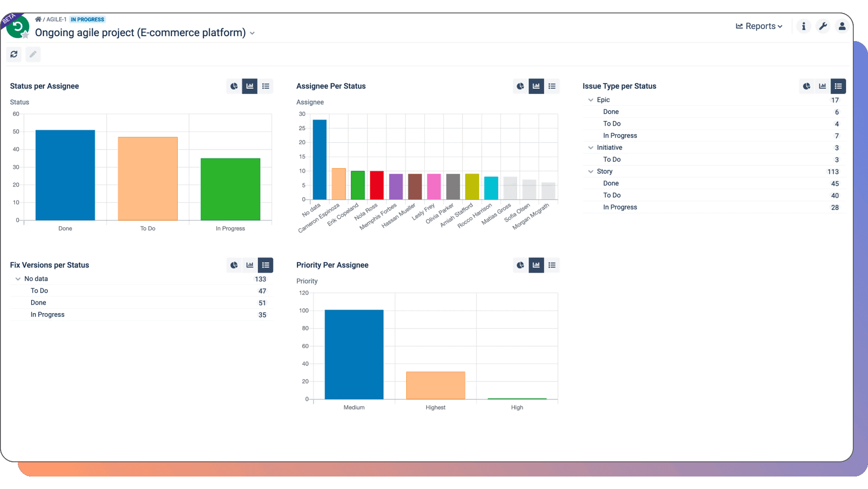The image size is (868, 489).
Task: Open the wrench settings icon
Action: (823, 26)
